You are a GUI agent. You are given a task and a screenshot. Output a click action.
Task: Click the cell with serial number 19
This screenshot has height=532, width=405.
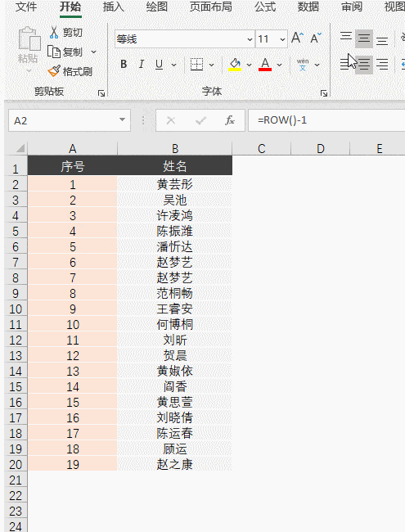[x=73, y=464]
